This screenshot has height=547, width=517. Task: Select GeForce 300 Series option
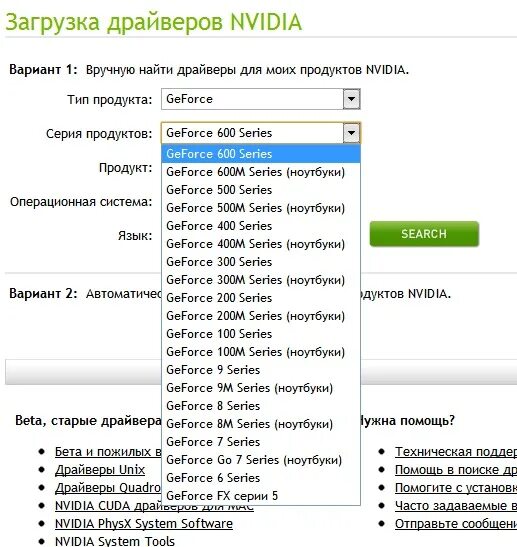(261, 262)
